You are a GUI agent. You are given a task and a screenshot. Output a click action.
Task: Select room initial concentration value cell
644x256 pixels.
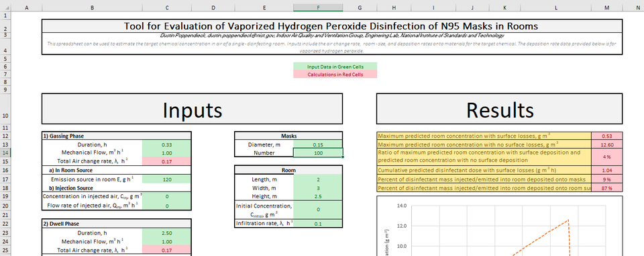click(318, 210)
